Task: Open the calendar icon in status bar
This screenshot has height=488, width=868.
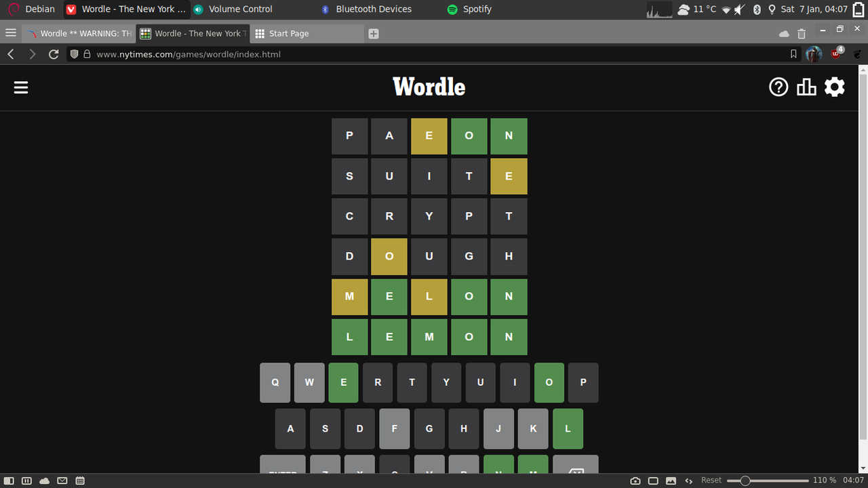Action: tap(80, 481)
